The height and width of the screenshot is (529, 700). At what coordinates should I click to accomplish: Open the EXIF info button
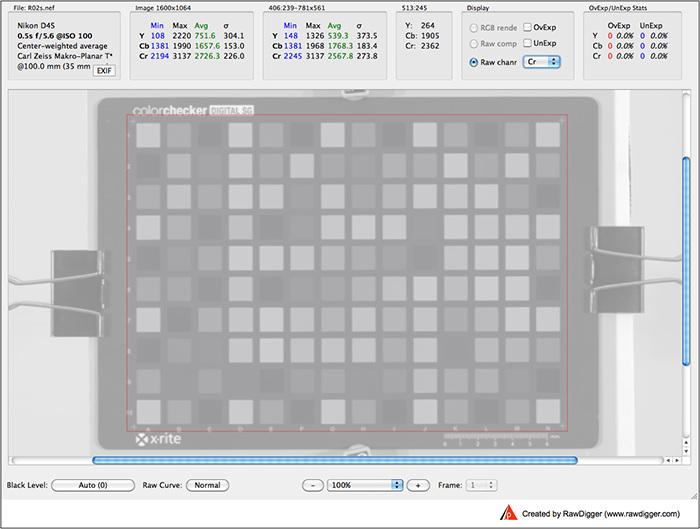(x=104, y=71)
